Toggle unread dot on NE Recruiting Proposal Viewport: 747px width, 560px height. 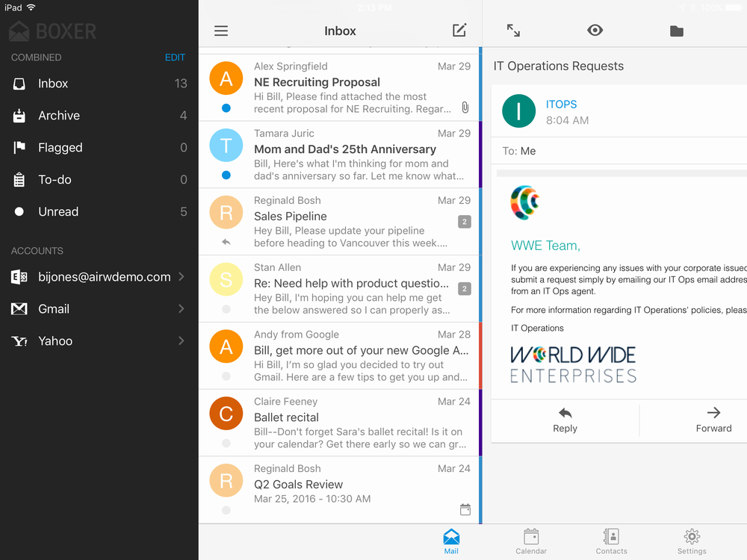tap(226, 108)
